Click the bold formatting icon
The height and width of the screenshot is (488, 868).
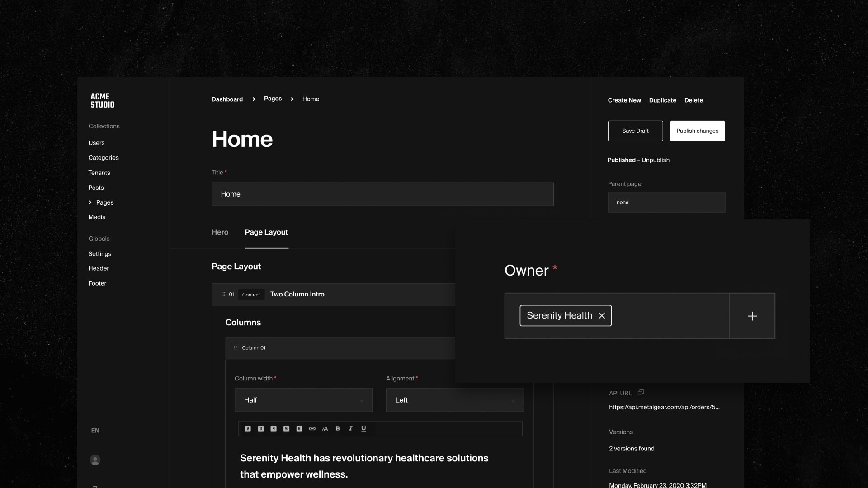[338, 428]
